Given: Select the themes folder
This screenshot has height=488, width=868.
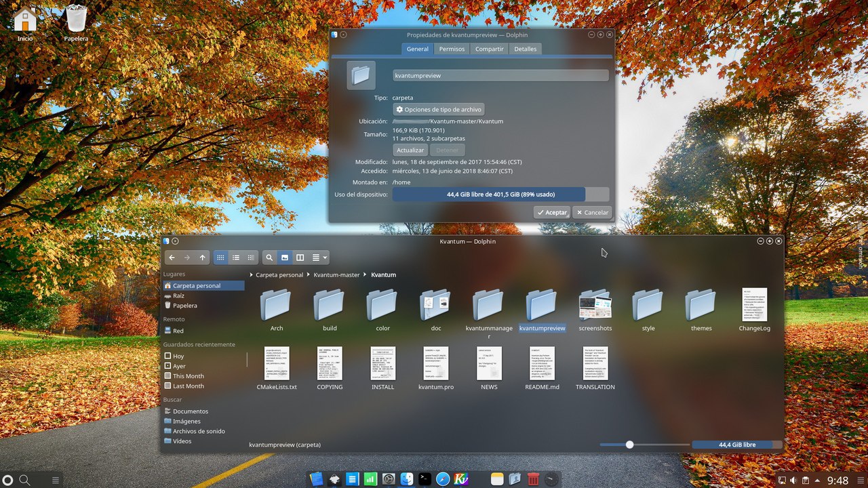Looking at the screenshot, I should [701, 310].
